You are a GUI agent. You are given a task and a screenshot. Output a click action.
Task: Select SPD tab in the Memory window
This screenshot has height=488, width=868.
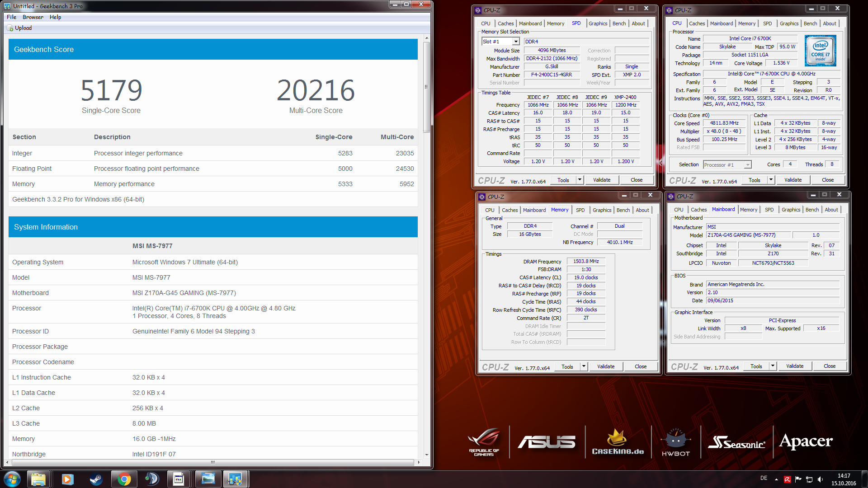(580, 210)
